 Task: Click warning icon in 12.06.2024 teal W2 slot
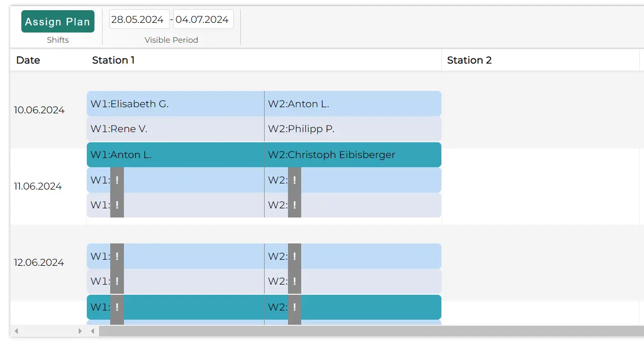click(x=294, y=307)
